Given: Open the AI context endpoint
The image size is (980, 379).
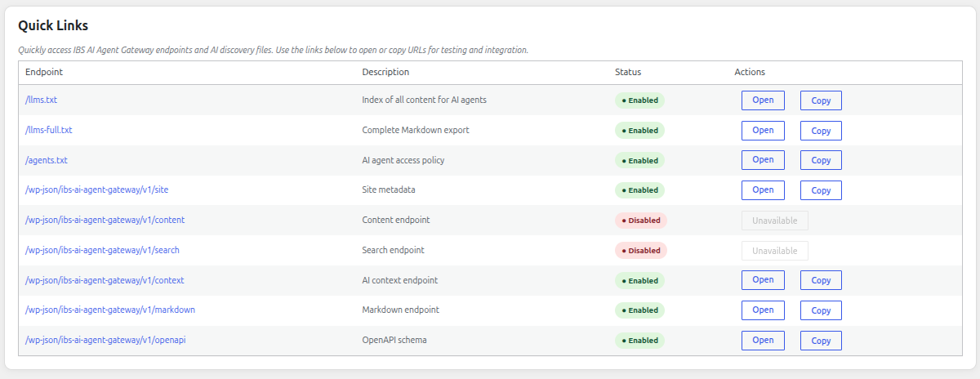Looking at the screenshot, I should 763,279.
